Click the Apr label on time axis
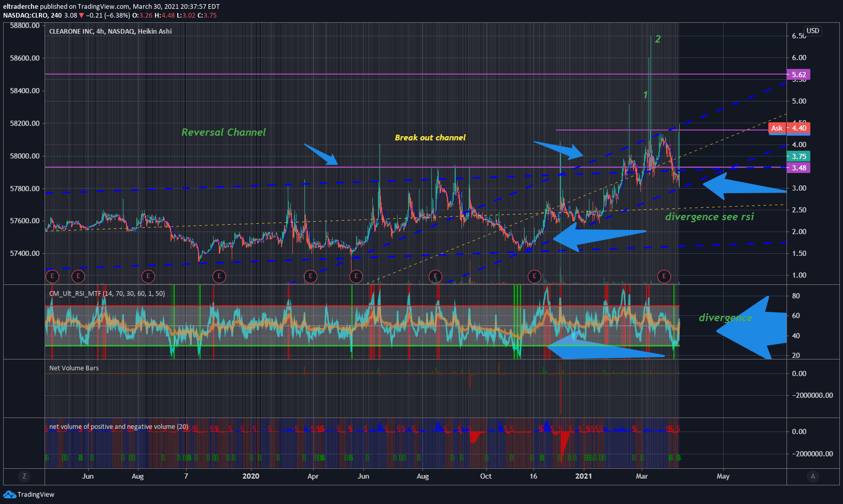 [313, 476]
